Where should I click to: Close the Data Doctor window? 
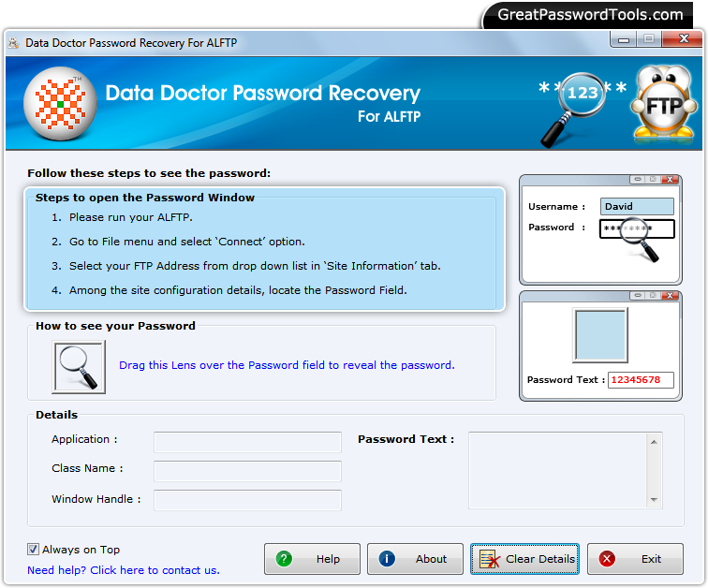point(684,39)
